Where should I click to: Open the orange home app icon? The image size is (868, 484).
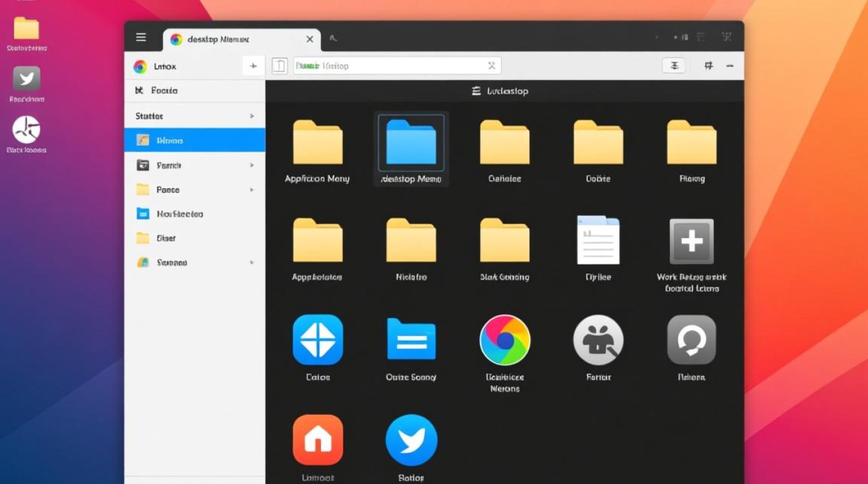pos(318,439)
